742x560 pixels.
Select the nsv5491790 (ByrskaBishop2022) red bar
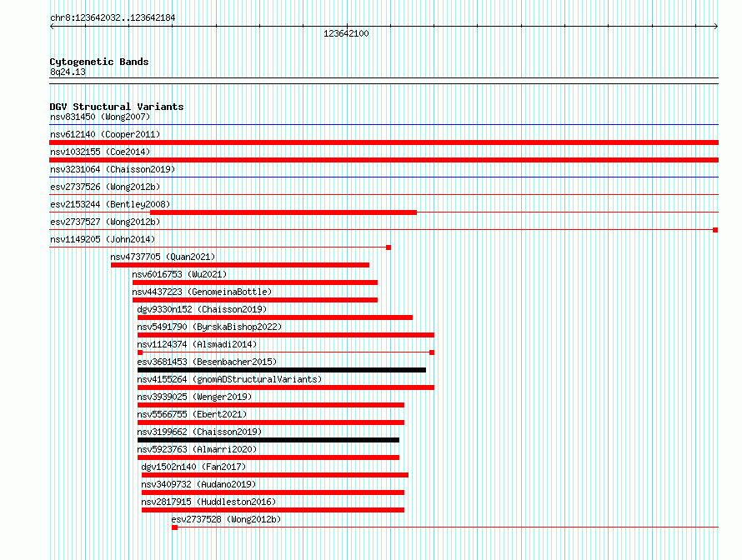coord(286,335)
